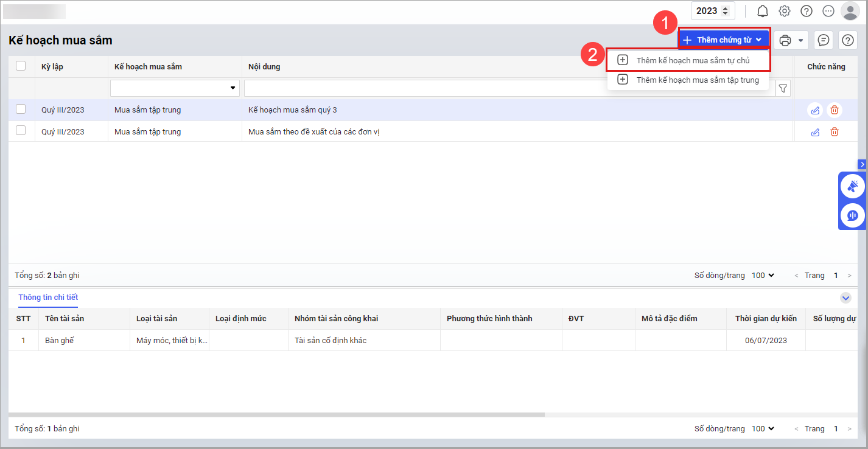Choose 'Thêm kế hoạch mua sắm tập trung'
The image size is (868, 449).
pyautogui.click(x=697, y=80)
